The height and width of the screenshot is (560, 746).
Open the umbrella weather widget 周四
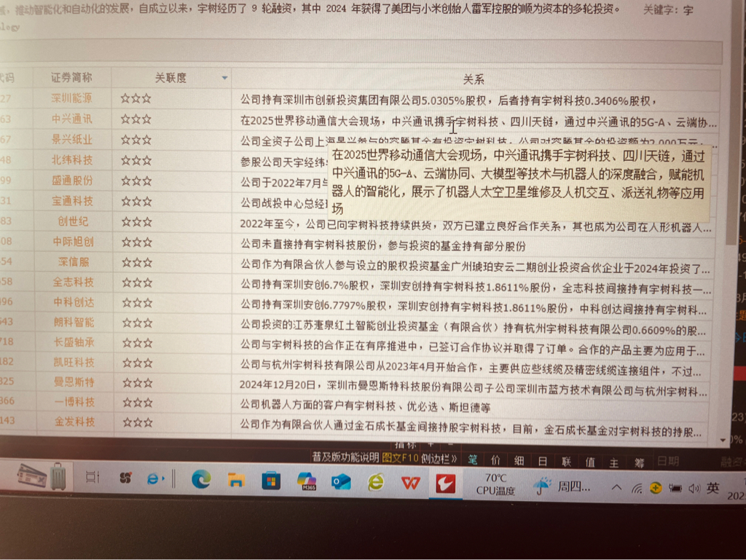[x=563, y=486]
